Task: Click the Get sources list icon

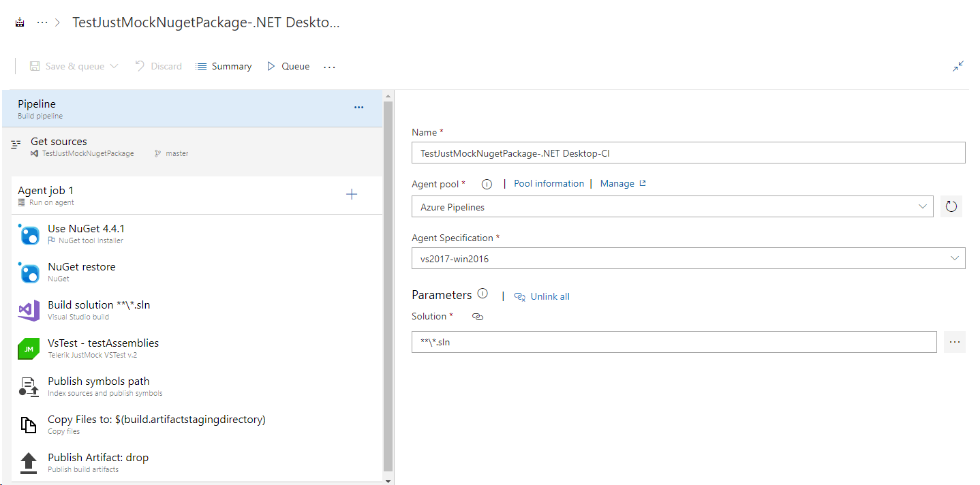Action: click(16, 145)
